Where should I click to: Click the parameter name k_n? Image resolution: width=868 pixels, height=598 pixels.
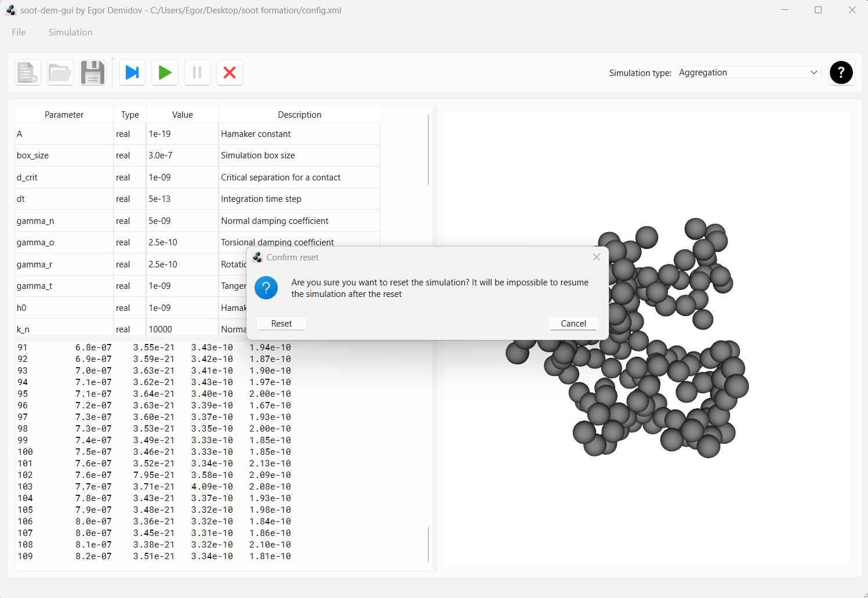coord(23,329)
